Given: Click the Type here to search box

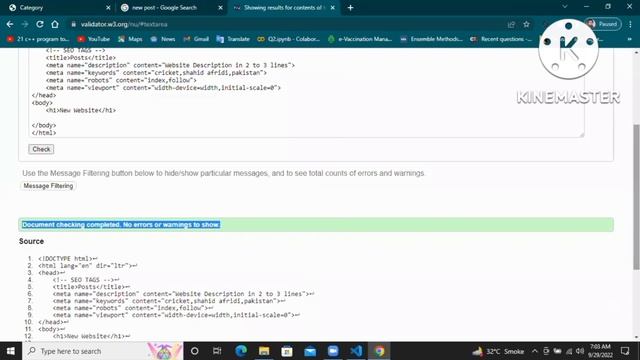Looking at the screenshot, I should (x=103, y=351).
